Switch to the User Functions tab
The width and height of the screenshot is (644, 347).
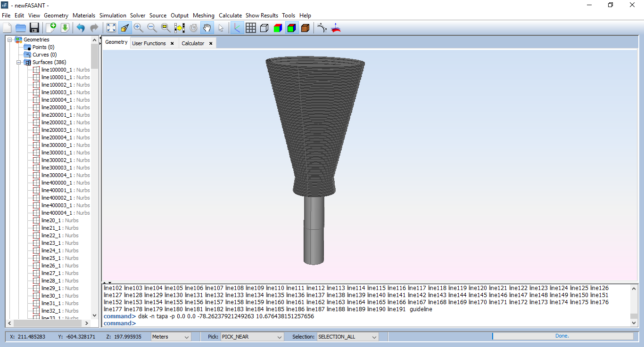pyautogui.click(x=149, y=43)
